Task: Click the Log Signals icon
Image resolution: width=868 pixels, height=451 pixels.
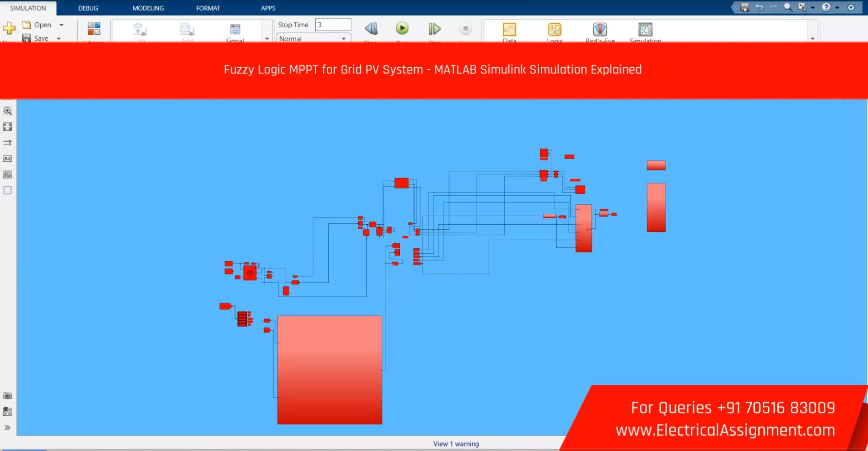Action: point(140,29)
